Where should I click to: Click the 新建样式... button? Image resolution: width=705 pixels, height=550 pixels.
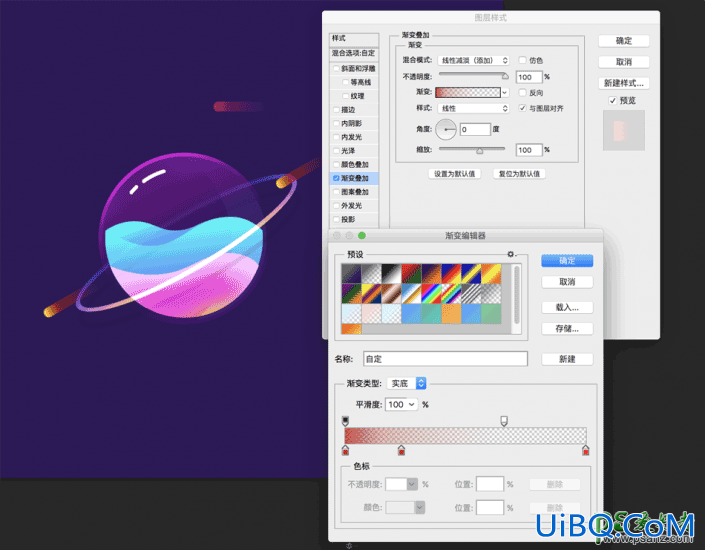coord(624,83)
